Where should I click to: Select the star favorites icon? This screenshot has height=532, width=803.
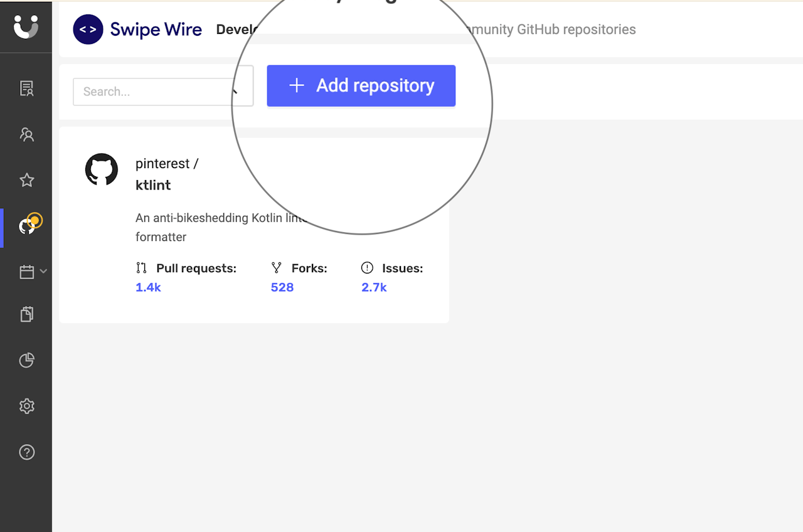click(x=26, y=181)
